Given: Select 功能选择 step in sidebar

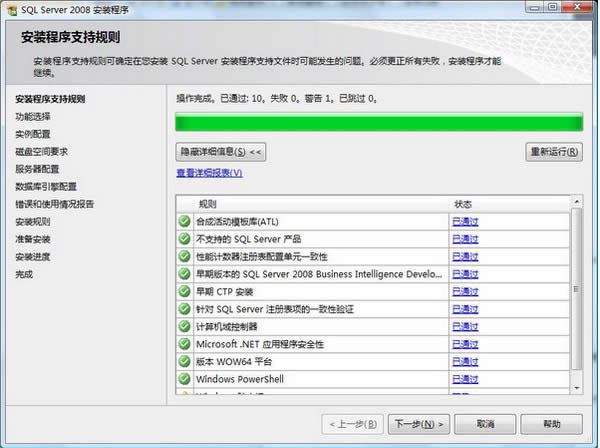Looking at the screenshot, I should click(33, 117).
